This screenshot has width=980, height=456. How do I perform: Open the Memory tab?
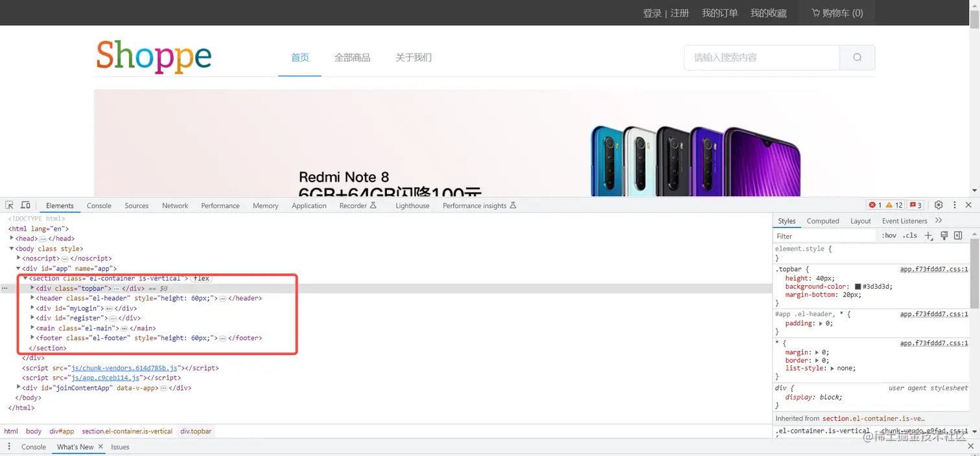(x=266, y=205)
